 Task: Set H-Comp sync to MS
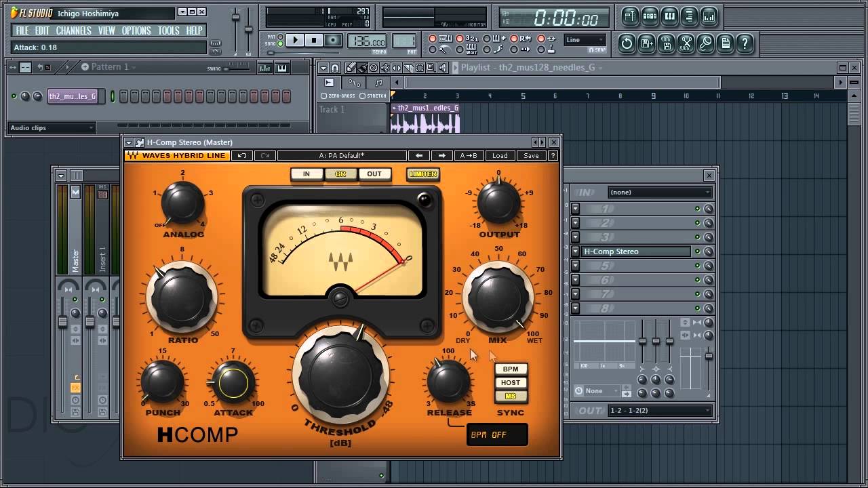[x=511, y=396]
